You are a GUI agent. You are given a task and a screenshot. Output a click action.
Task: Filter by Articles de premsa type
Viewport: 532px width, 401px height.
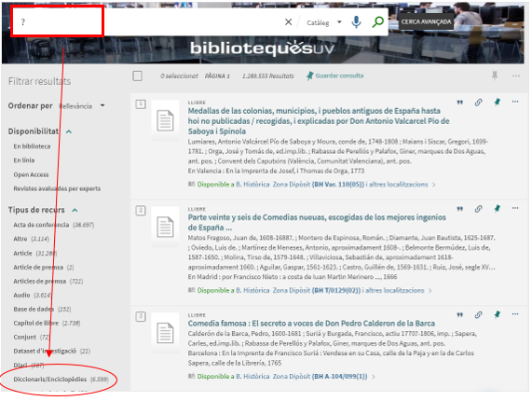48,281
